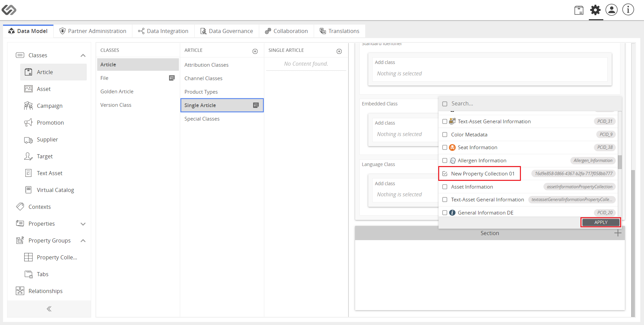This screenshot has width=644, height=325.
Task: Open the information icon in header
Action: [x=628, y=10]
